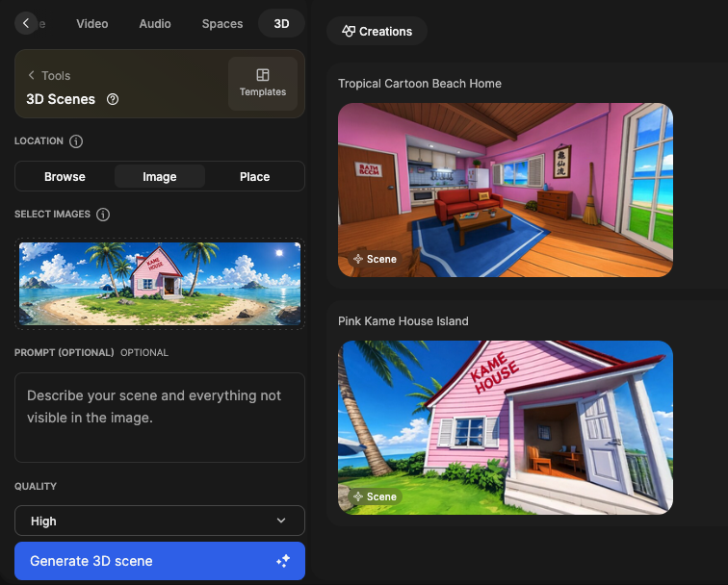Open the Templates button

tap(263, 84)
